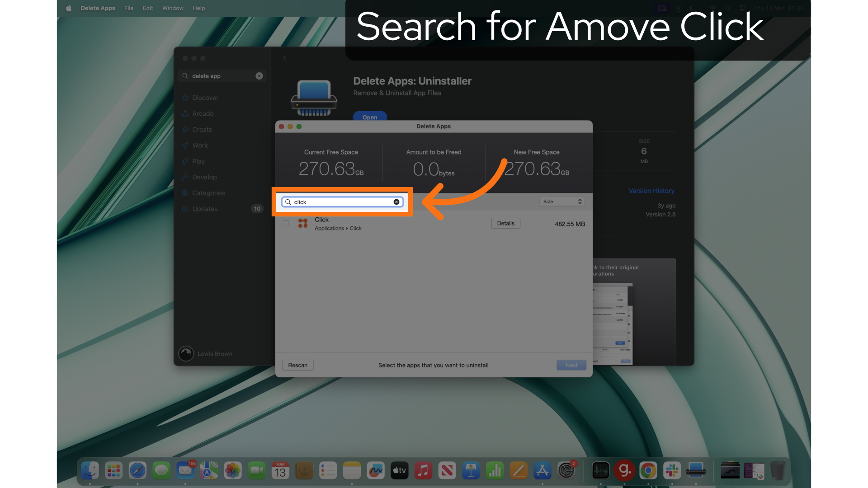
Task: Open the Version History link
Action: [651, 191]
